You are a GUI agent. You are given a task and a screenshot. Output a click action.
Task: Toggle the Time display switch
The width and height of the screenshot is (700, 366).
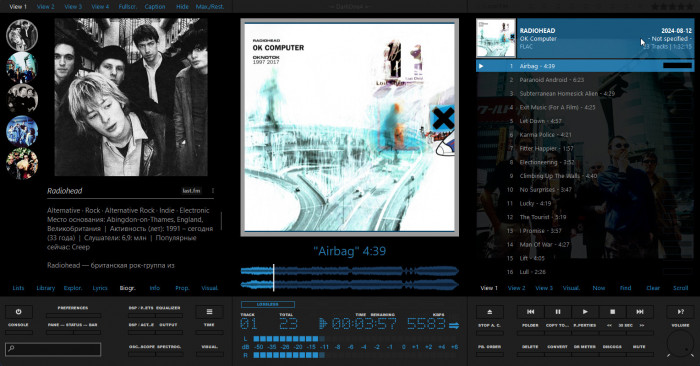click(209, 332)
